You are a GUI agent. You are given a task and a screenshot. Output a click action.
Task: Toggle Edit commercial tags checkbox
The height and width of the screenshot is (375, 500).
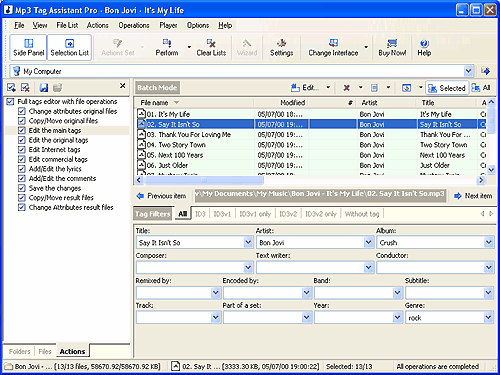click(x=22, y=159)
